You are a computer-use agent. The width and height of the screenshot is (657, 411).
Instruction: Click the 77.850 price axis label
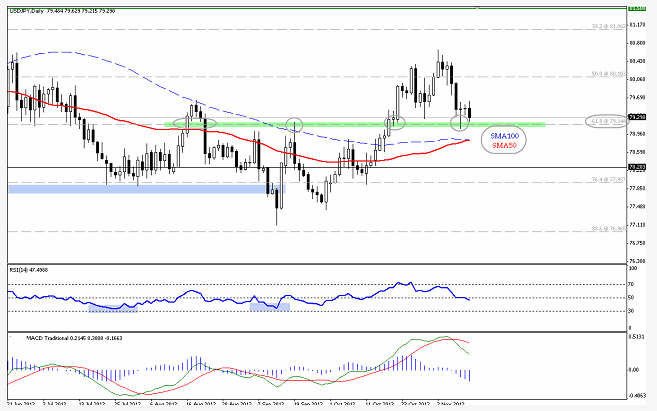(x=637, y=189)
